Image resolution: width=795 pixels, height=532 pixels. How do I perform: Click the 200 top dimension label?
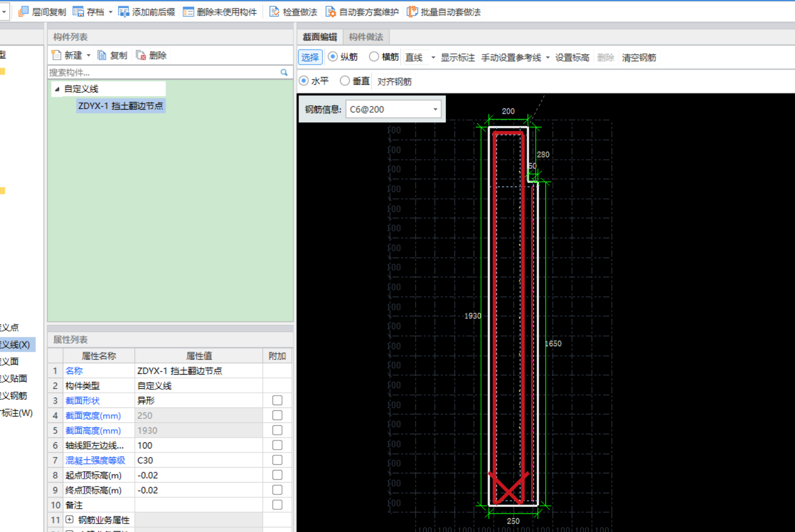(x=508, y=111)
